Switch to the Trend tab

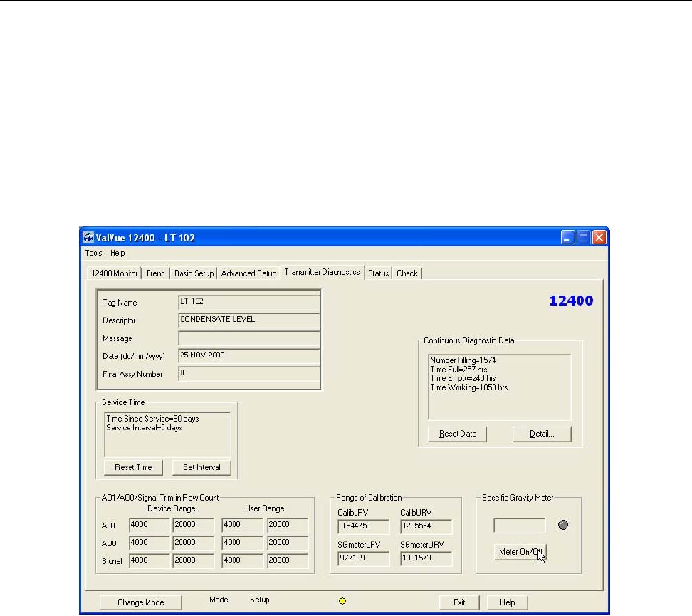coord(155,273)
